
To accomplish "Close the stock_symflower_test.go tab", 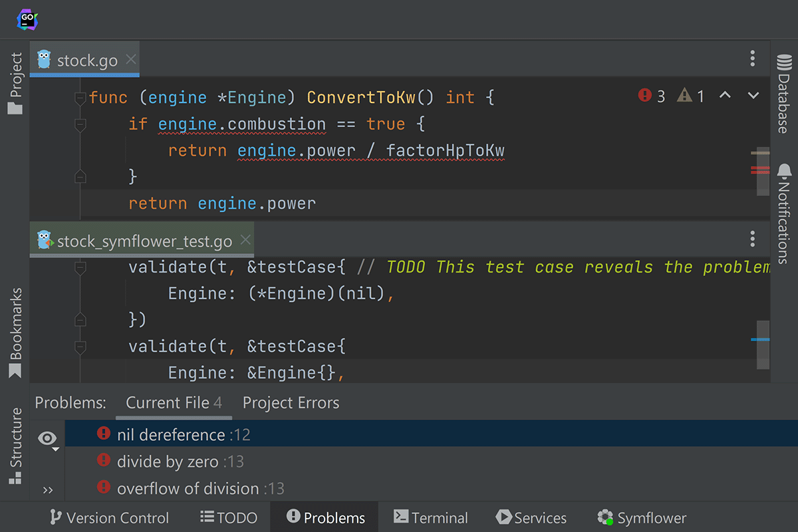I will (x=245, y=239).
